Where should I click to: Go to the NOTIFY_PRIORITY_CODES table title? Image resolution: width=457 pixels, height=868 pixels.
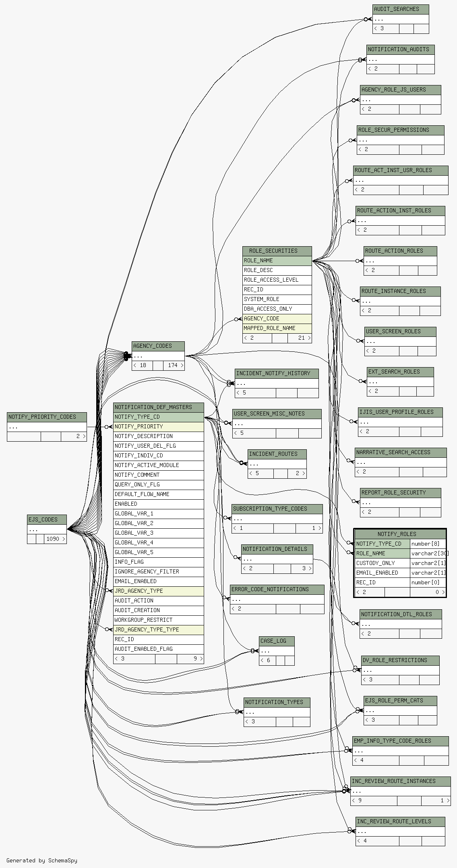47,417
